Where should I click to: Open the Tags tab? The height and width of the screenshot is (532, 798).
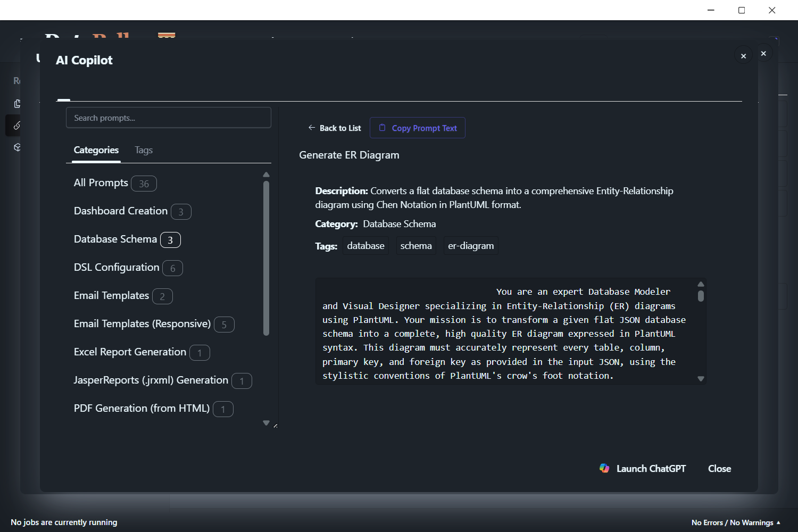click(x=144, y=150)
